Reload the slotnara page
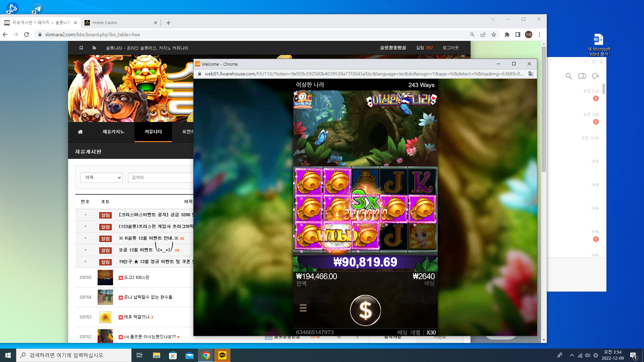This screenshot has height=362, width=644. click(x=26, y=35)
